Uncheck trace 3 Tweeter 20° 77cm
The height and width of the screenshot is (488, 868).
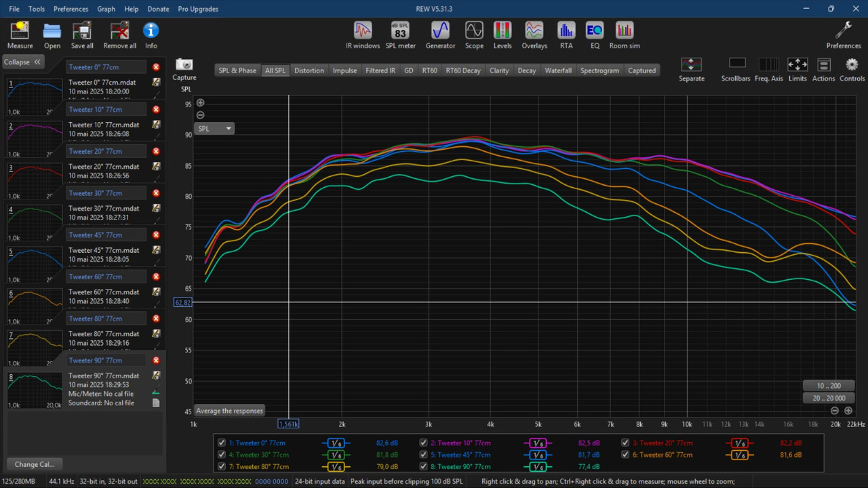[625, 443]
